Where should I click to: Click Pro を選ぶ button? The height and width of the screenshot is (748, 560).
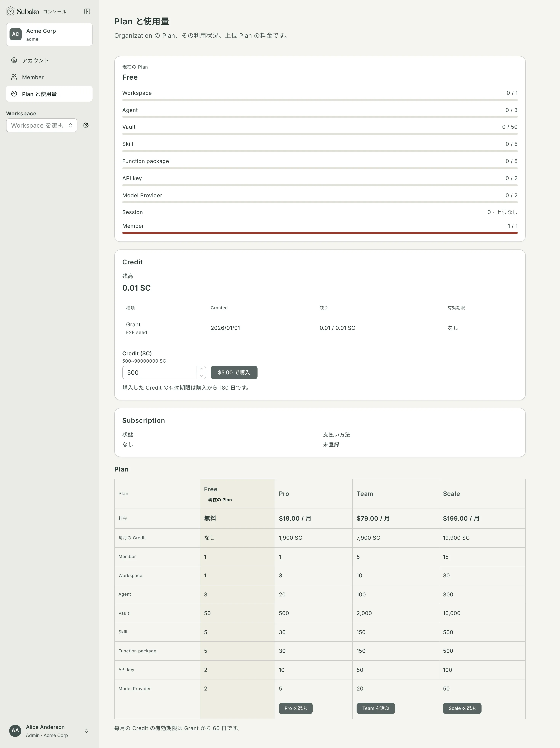pos(296,708)
